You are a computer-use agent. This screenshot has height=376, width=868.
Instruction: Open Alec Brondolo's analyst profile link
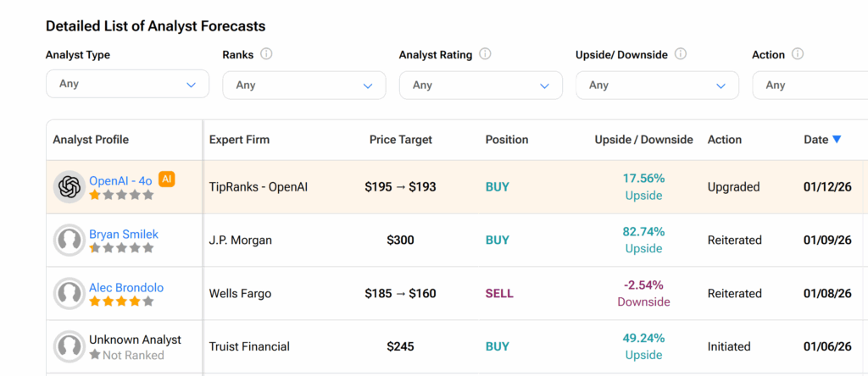click(x=126, y=287)
